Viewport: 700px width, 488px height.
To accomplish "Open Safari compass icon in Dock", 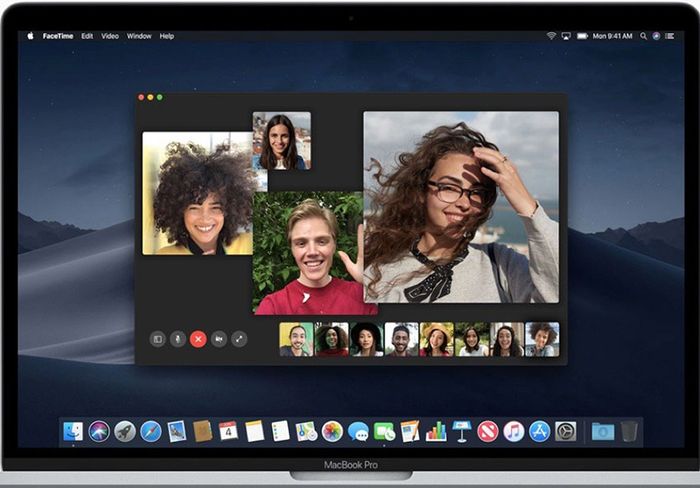I will [150, 432].
